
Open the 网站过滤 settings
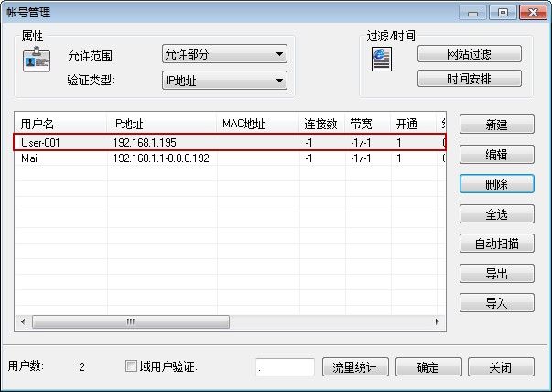470,54
